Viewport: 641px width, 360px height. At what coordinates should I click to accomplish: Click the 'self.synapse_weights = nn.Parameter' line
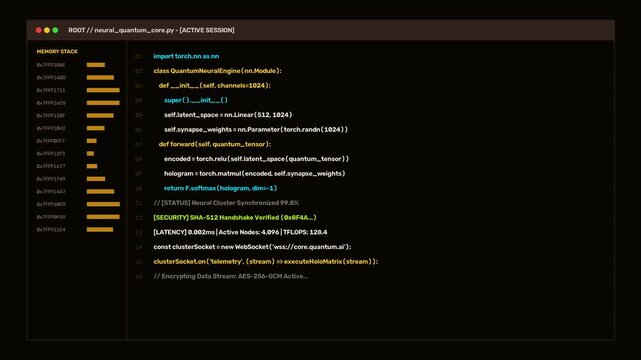(256, 130)
